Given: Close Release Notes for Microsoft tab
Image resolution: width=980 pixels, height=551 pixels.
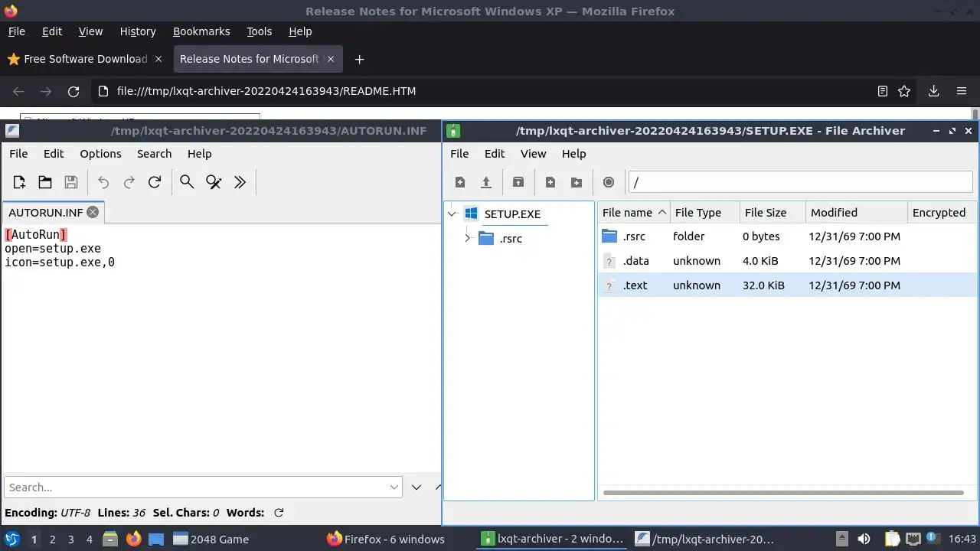Looking at the screenshot, I should click(332, 59).
